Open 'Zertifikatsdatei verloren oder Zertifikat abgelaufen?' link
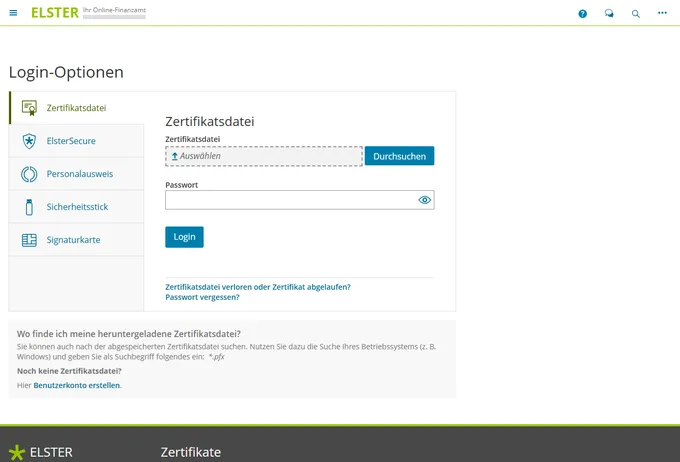Viewport: 680px width, 462px height. pyautogui.click(x=258, y=287)
